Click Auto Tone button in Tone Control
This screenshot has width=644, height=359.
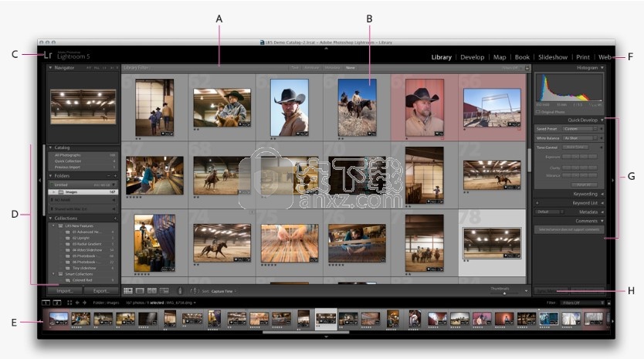[575, 147]
